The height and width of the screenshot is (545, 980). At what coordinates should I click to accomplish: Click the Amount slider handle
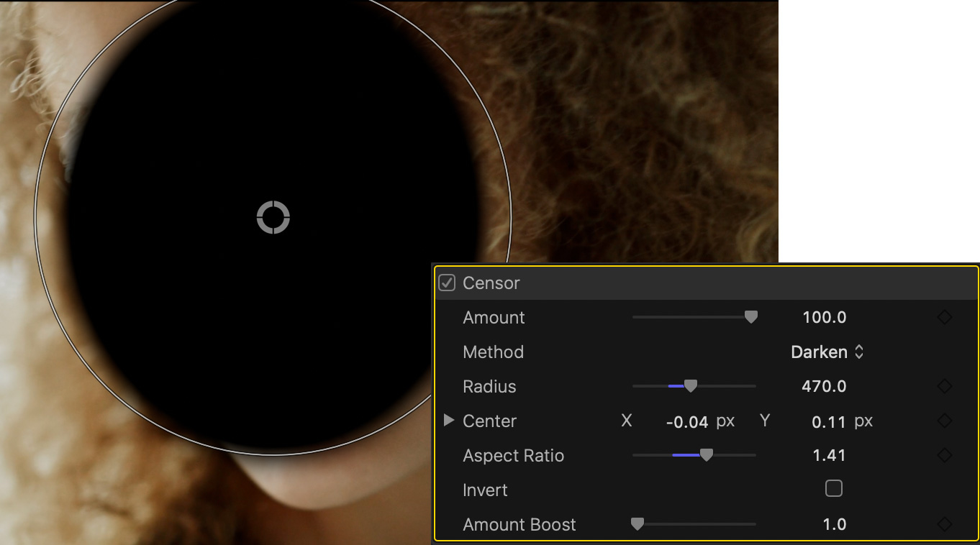click(x=750, y=317)
